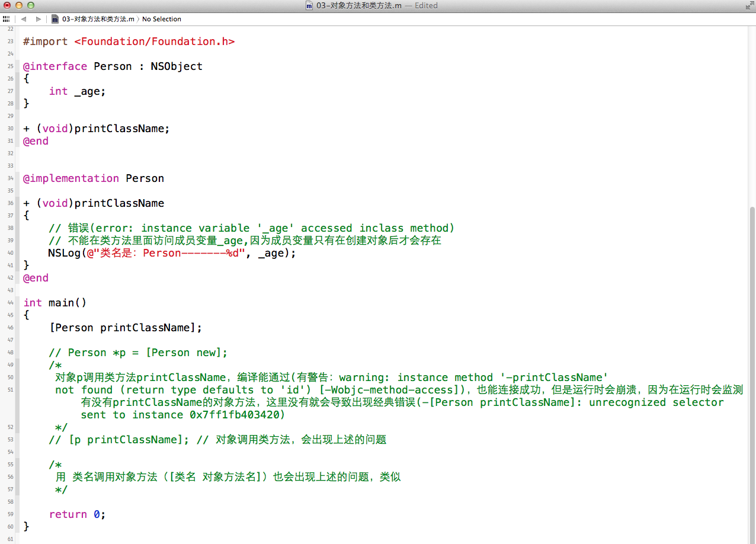Click '@interface Person : NSObject' line
The image size is (756, 544).
click(x=113, y=66)
